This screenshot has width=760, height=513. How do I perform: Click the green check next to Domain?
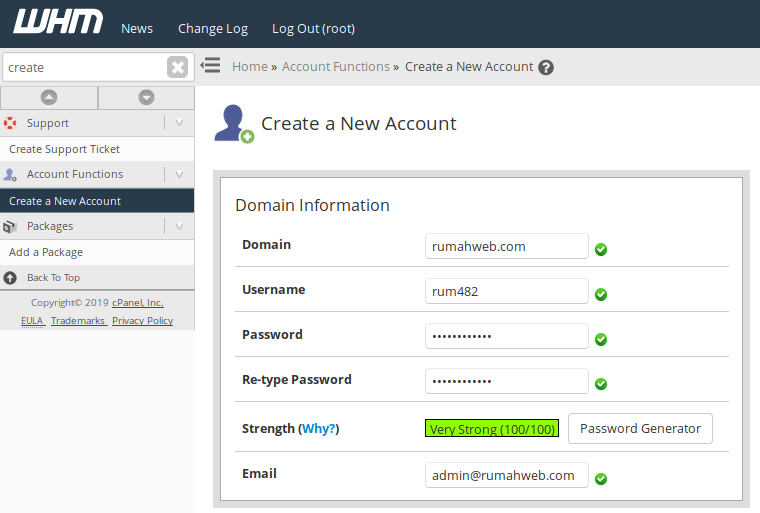click(x=601, y=249)
